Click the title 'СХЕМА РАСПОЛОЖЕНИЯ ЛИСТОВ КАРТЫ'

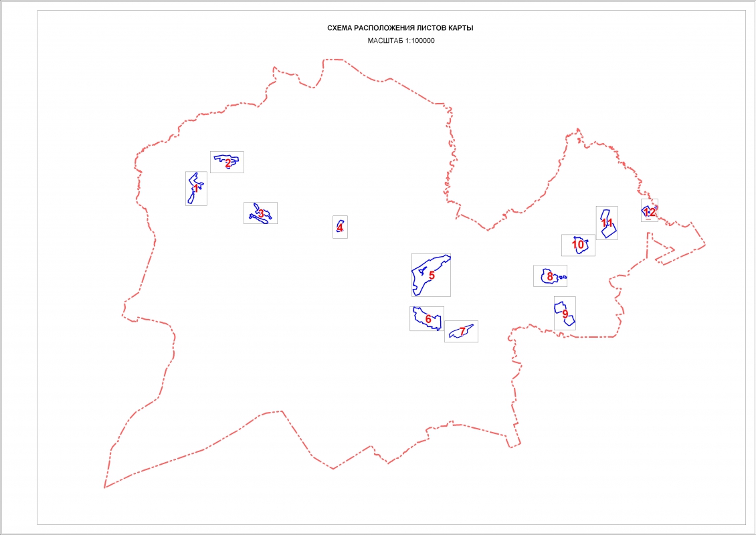[x=400, y=28]
